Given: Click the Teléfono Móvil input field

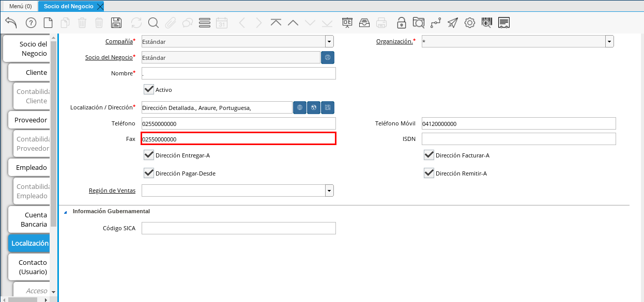Looking at the screenshot, I should click(x=519, y=124).
